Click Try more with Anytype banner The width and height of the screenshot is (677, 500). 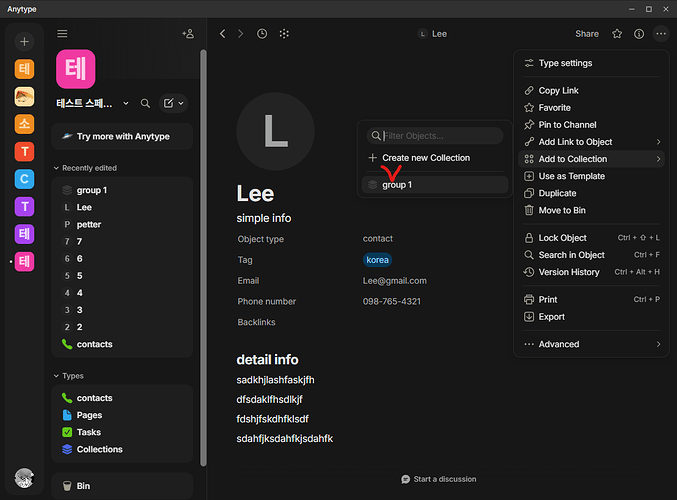[x=122, y=136]
